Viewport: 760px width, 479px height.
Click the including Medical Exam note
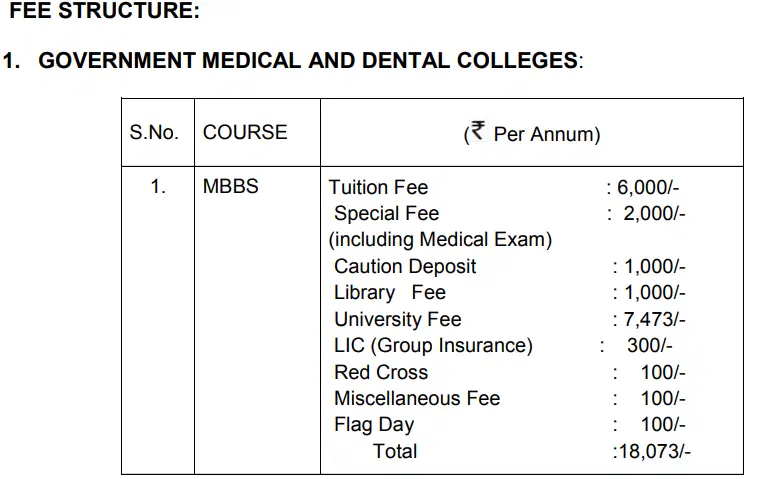tap(440, 240)
